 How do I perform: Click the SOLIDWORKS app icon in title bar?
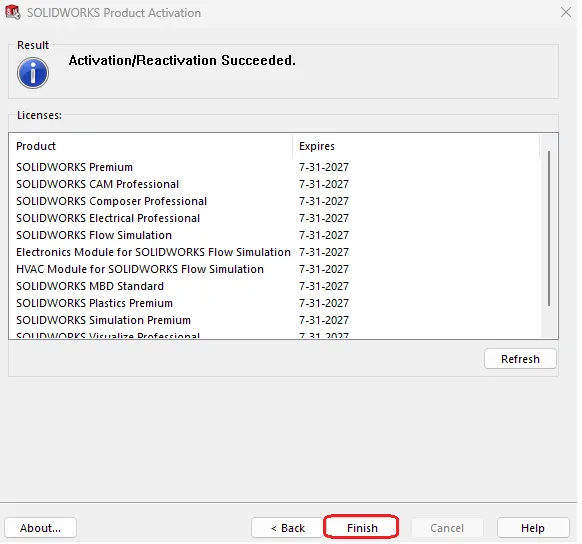coord(13,12)
